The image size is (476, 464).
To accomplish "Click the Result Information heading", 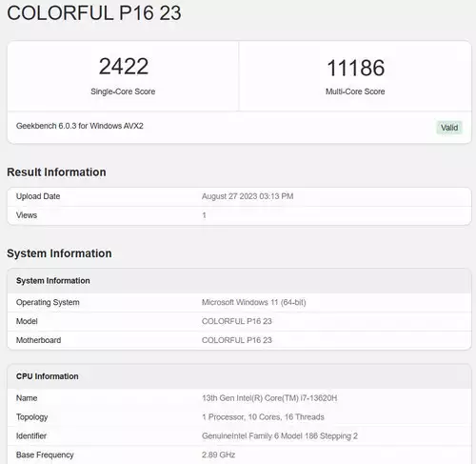I will tap(56, 172).
